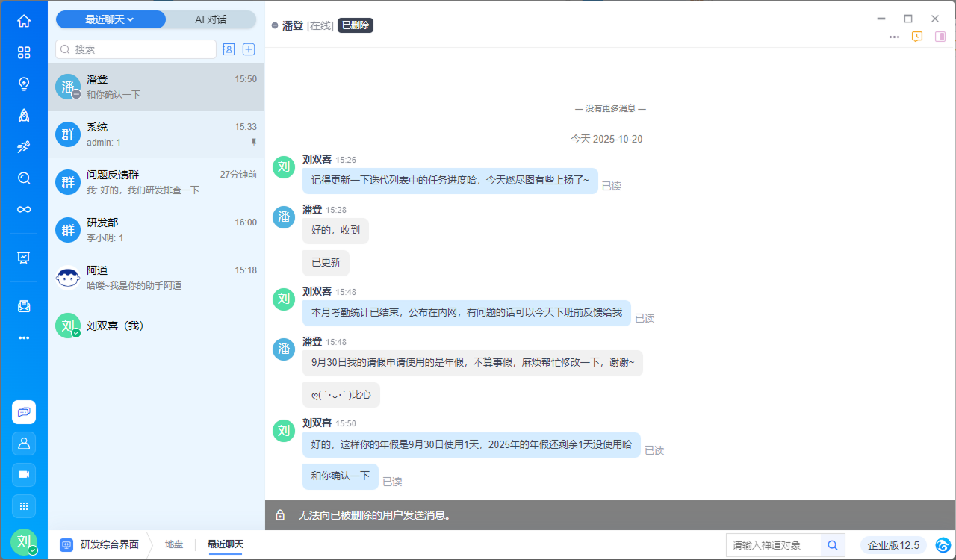Open the contacts person icon in the sidebar
This screenshot has height=560, width=956.
click(x=24, y=444)
